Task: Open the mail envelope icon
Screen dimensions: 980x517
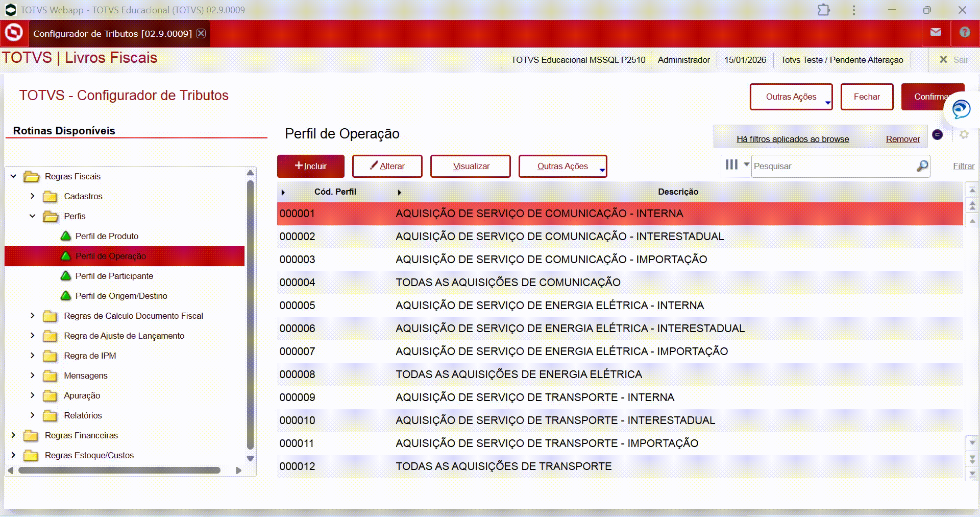Action: pos(936,32)
